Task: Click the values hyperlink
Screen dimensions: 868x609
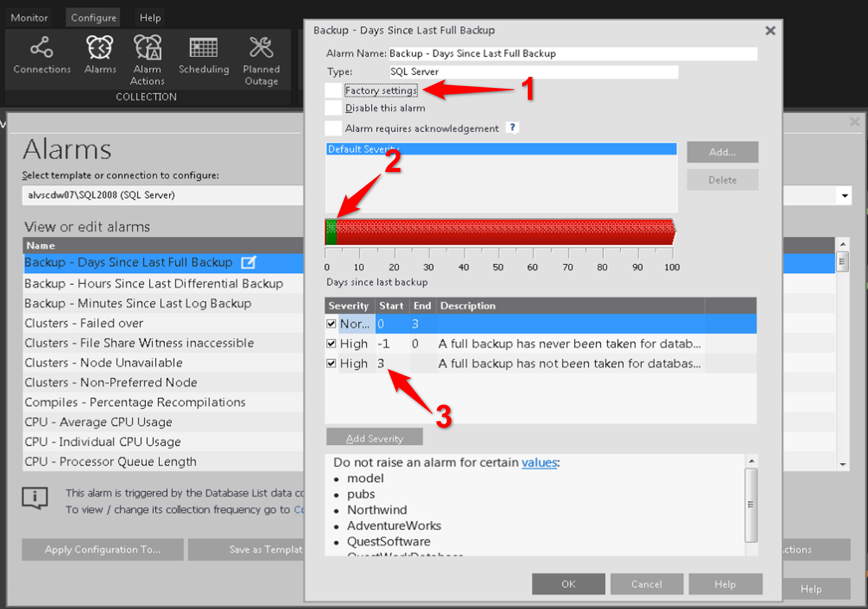Action: coord(539,462)
